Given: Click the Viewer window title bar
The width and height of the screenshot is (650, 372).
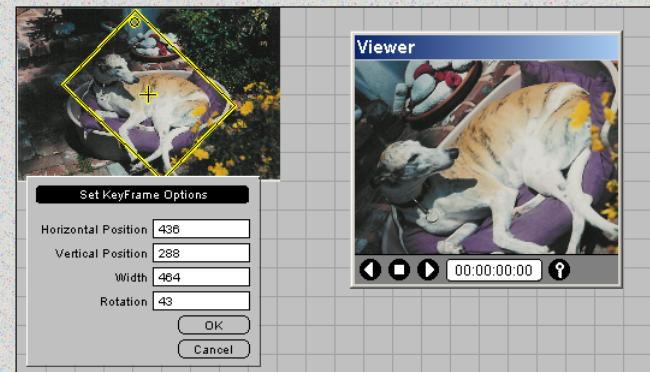Looking at the screenshot, I should [487, 47].
